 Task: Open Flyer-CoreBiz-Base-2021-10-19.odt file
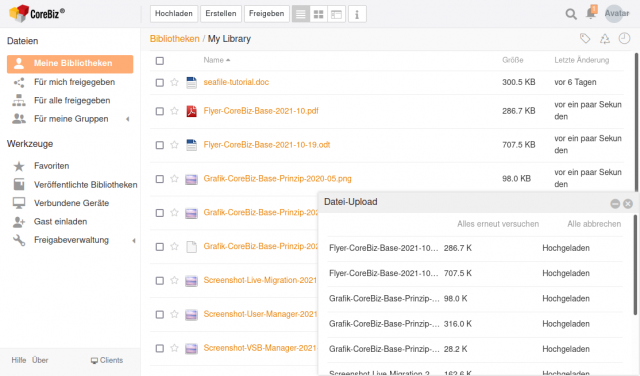[x=267, y=145]
